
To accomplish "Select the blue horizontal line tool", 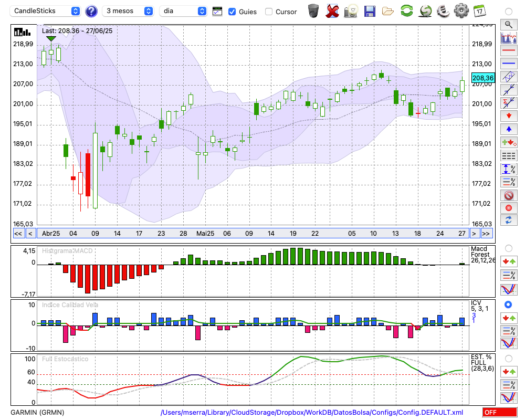I will click(509, 64).
